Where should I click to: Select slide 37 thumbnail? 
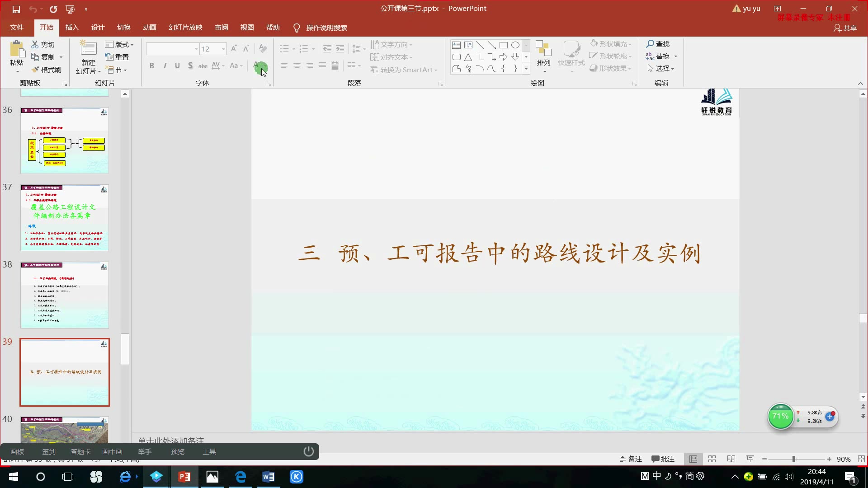point(65,218)
